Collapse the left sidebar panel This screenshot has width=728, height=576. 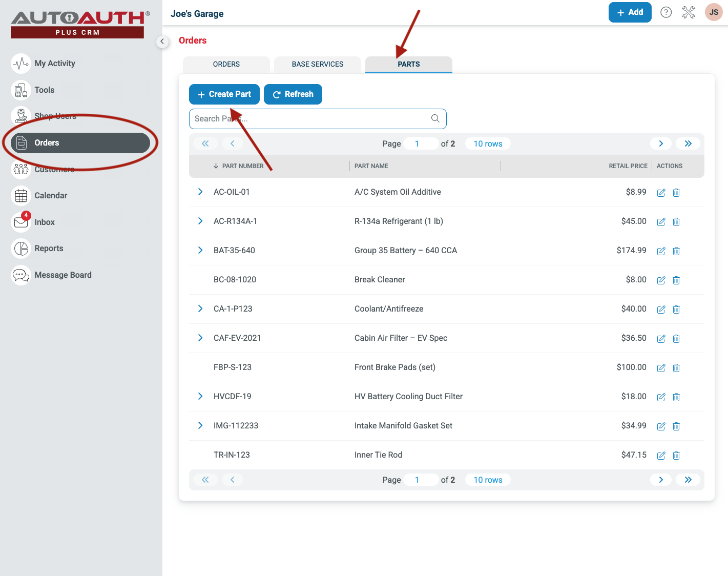[162, 42]
